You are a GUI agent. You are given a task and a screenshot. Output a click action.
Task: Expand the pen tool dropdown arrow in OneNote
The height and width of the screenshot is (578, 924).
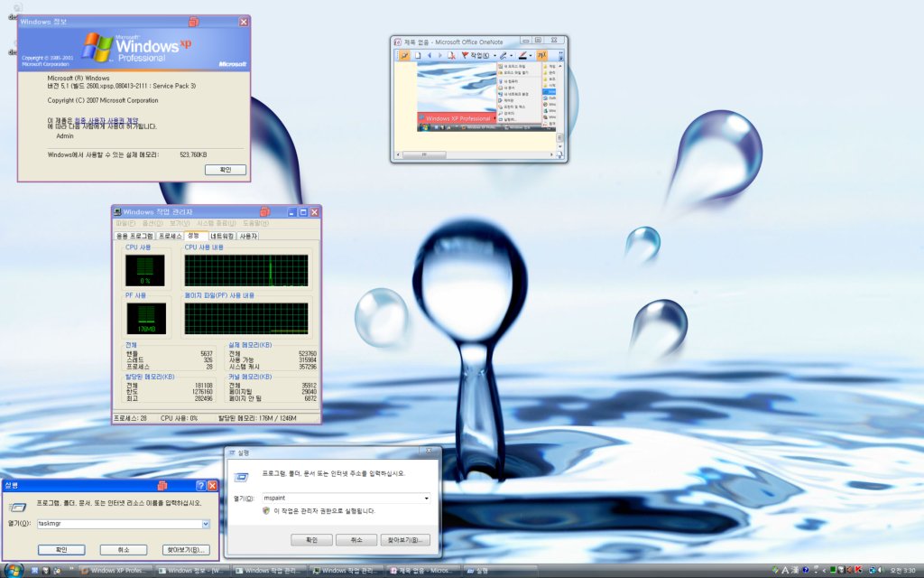[511, 56]
